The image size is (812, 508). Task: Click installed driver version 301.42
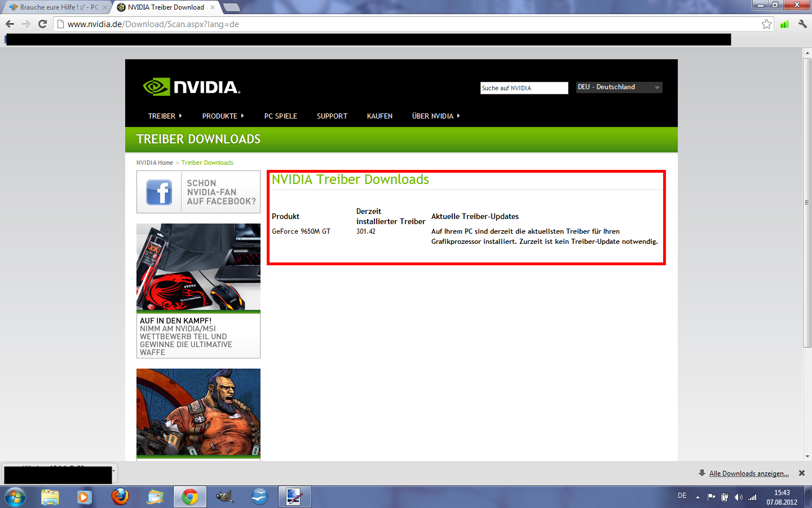click(366, 231)
